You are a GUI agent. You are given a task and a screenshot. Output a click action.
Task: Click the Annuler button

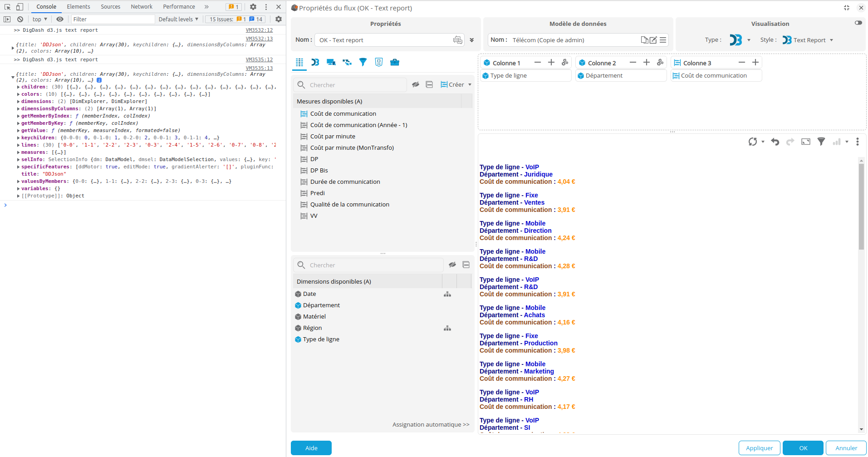(x=846, y=448)
